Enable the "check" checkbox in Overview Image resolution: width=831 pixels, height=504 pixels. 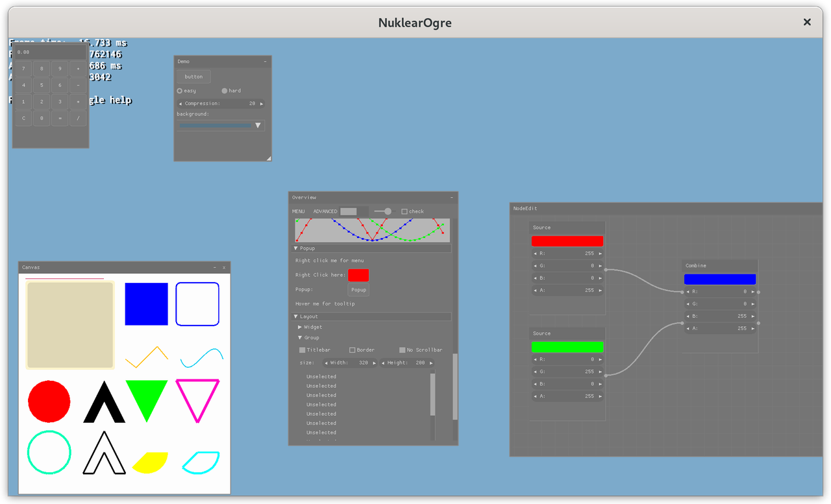point(403,211)
